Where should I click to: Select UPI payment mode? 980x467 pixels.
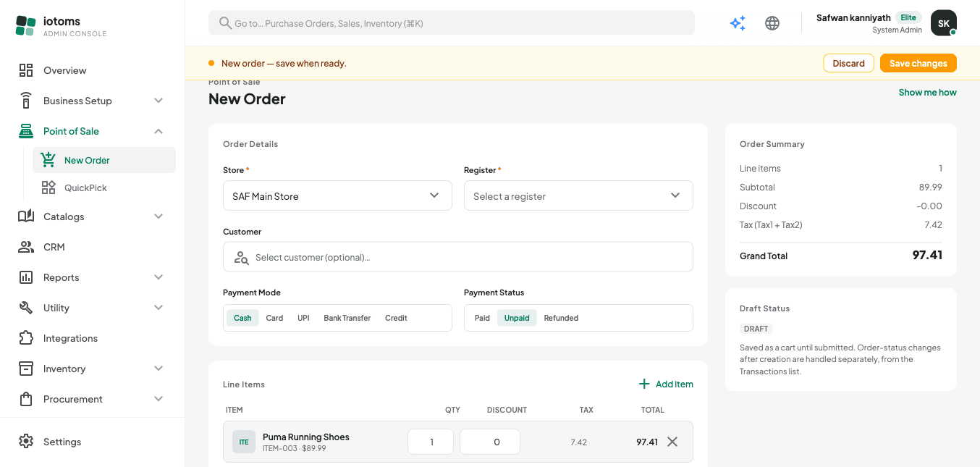click(x=303, y=318)
